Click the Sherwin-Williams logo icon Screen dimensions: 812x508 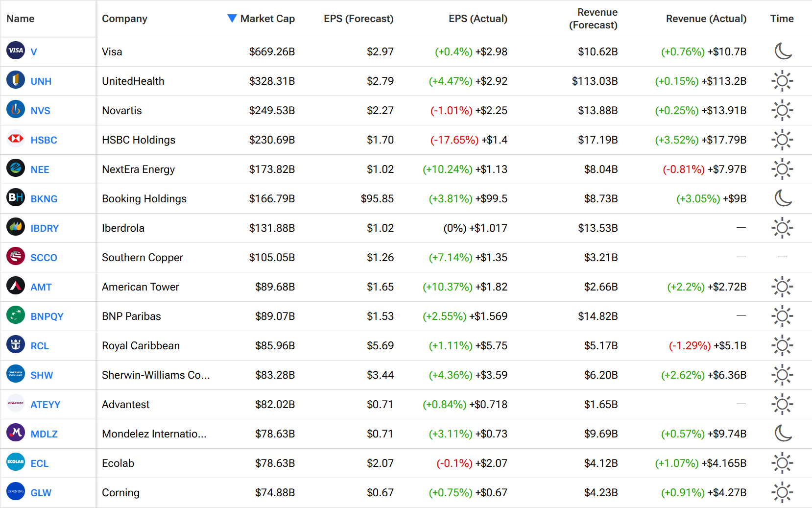pos(16,374)
